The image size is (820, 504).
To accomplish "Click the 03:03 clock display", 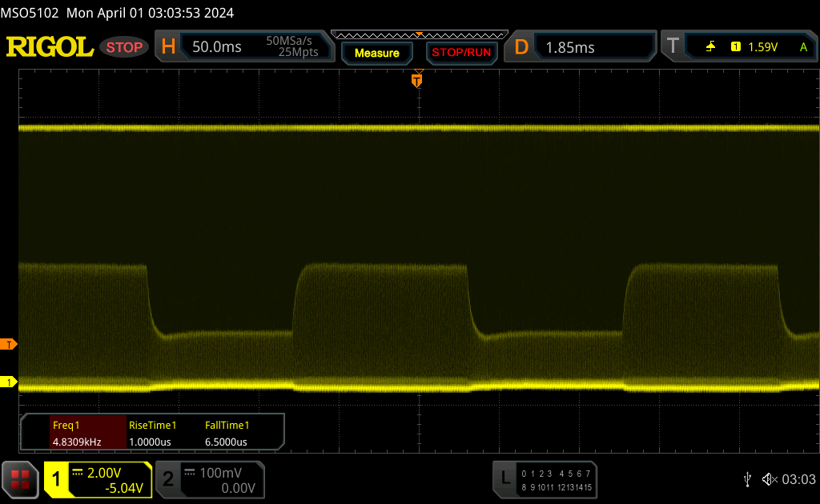I will pyautogui.click(x=798, y=479).
